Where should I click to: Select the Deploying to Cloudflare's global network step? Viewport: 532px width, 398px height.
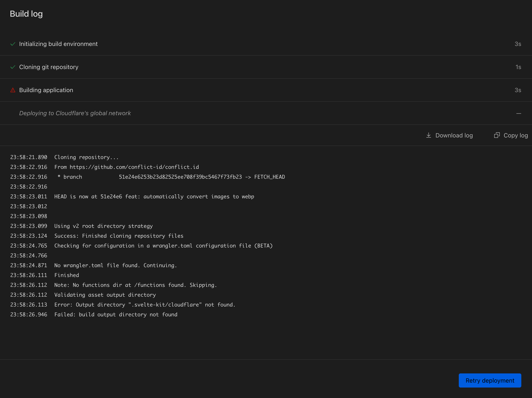[75, 113]
